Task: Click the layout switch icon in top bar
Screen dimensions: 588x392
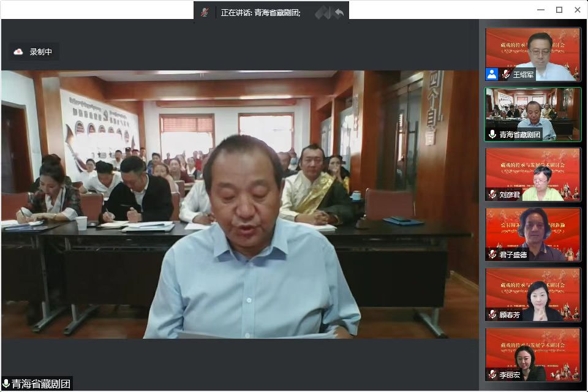Action: (322, 12)
